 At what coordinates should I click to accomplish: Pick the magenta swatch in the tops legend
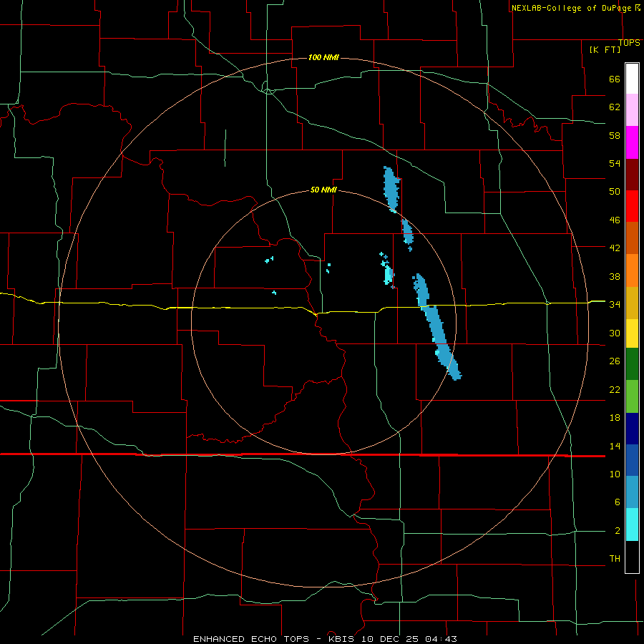(632, 142)
